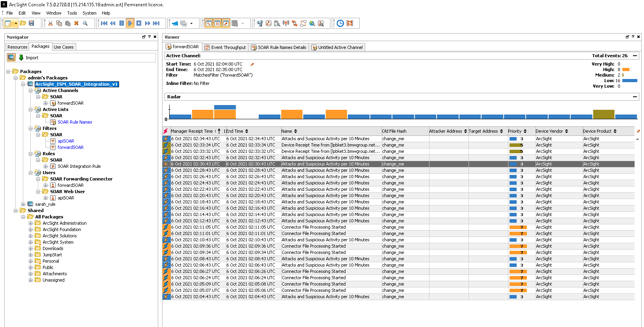Toggle the highlighted magnifier viewer panel button

[209, 23]
